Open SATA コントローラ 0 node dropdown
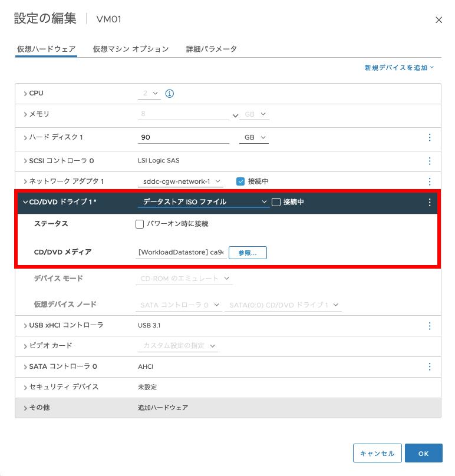Image resolution: width=455 pixels, height=476 pixels. pyautogui.click(x=179, y=305)
